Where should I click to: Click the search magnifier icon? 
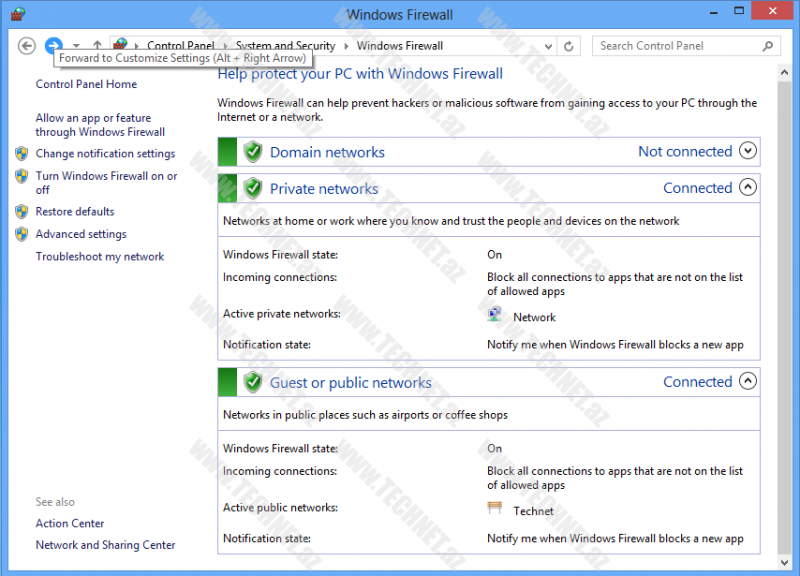pyautogui.click(x=768, y=46)
